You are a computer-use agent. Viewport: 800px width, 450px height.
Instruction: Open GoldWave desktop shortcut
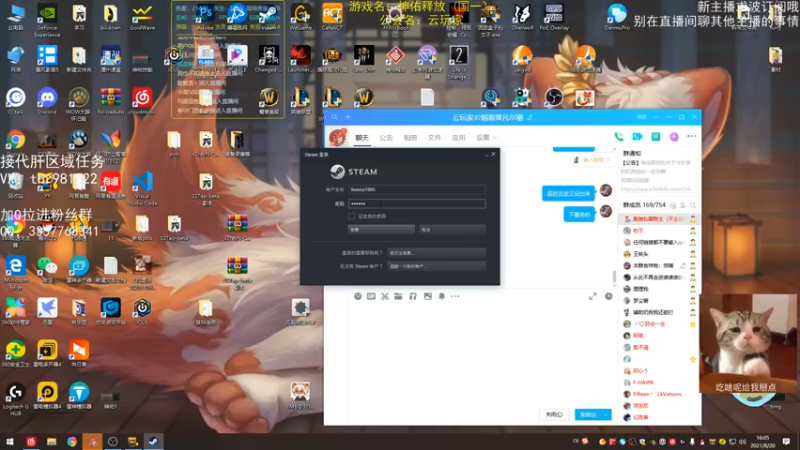coord(142,18)
